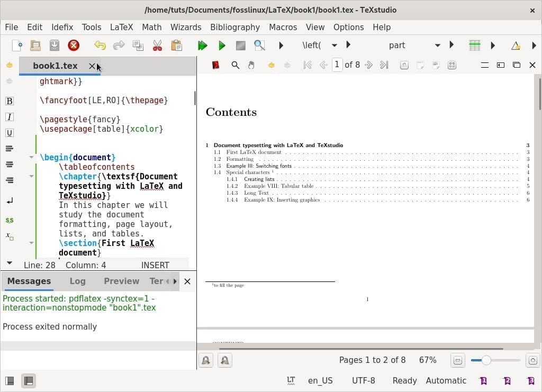The height and width of the screenshot is (392, 542).
Task: Jump to bookmark 2 in the status bar
Action: (507, 380)
